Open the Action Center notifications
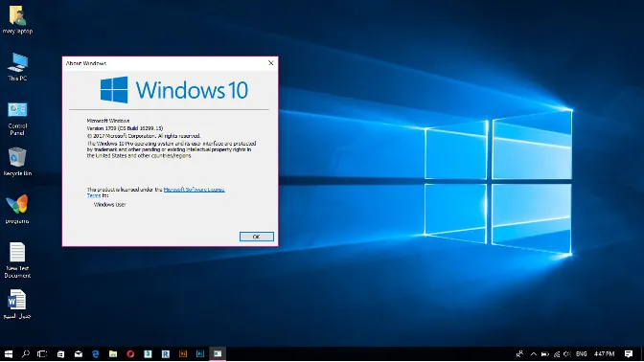644x362 pixels. (629, 353)
